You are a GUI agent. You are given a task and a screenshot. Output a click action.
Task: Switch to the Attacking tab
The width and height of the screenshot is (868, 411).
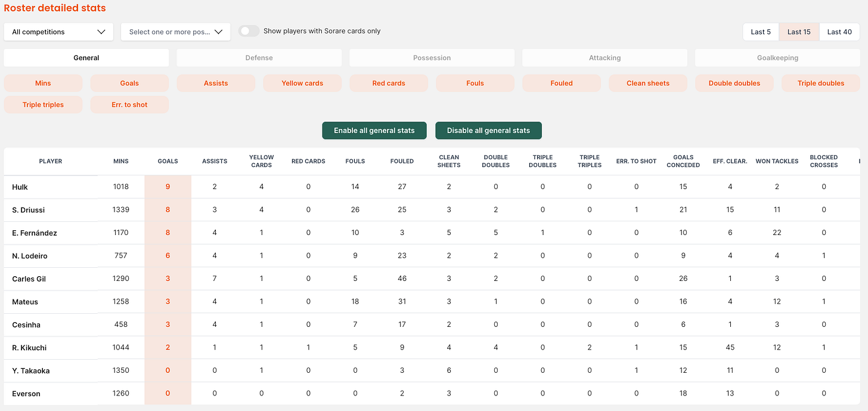click(604, 58)
